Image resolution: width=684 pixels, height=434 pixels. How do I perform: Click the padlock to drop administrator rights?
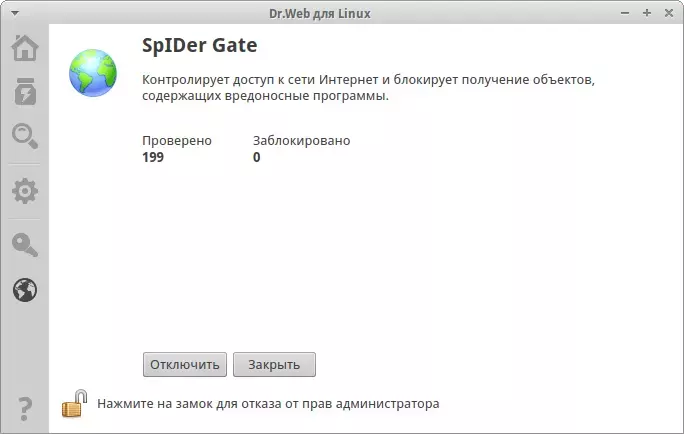pyautogui.click(x=75, y=403)
